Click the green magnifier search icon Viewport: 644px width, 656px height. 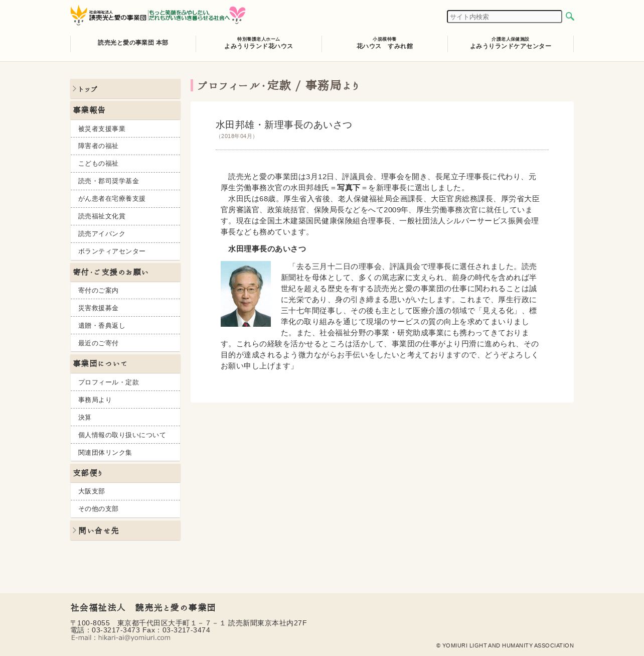pyautogui.click(x=570, y=17)
